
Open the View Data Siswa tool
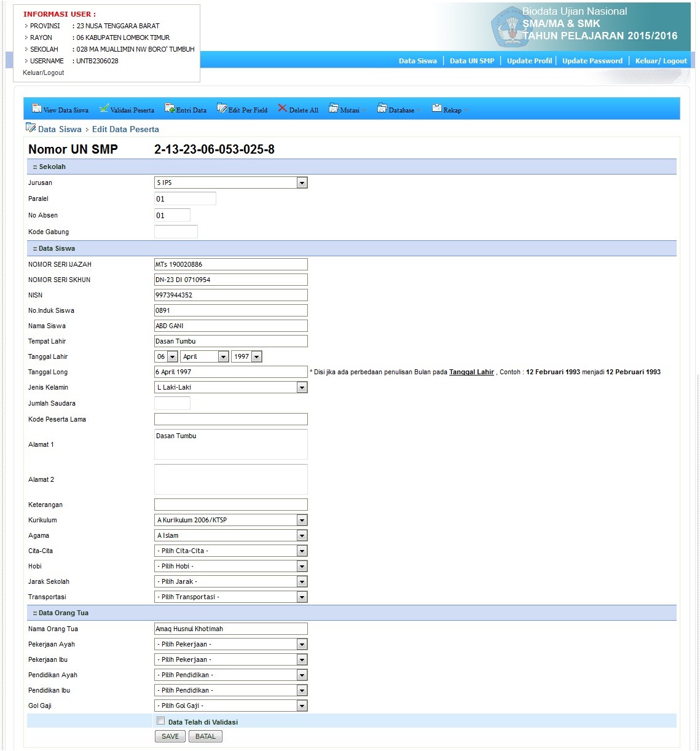(60, 108)
